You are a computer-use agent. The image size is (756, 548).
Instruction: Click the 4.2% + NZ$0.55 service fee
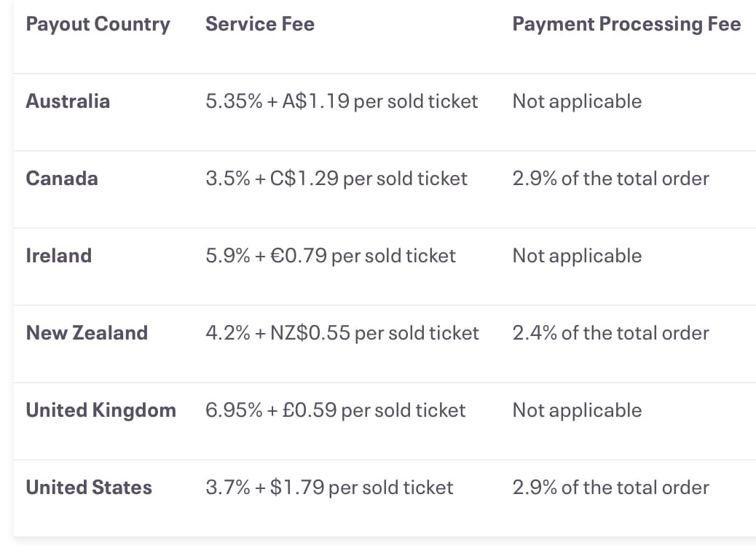click(342, 333)
